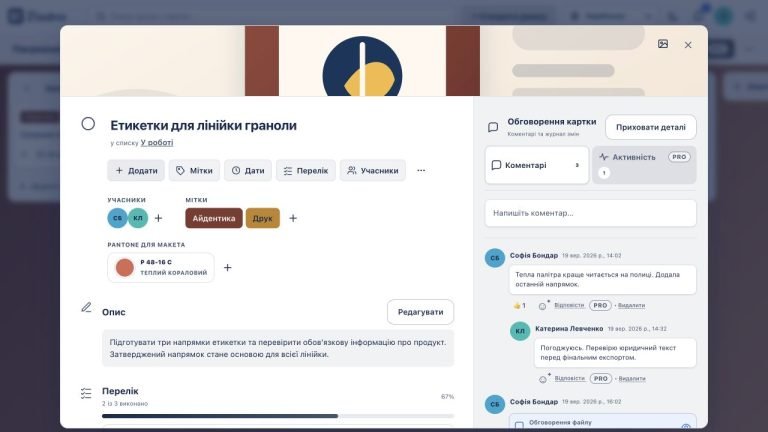Screen dimensions: 768x432
Task: Click the thumbs-up reaction on Софія's comment
Action: 519,306
